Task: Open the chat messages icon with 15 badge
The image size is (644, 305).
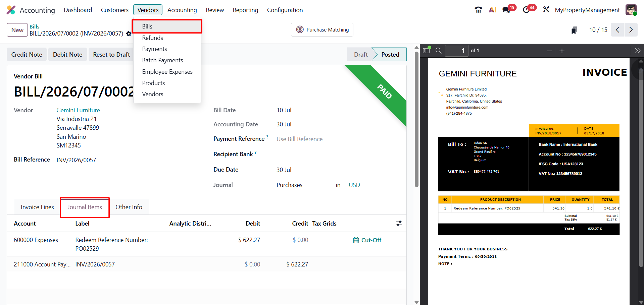Action: [506, 10]
